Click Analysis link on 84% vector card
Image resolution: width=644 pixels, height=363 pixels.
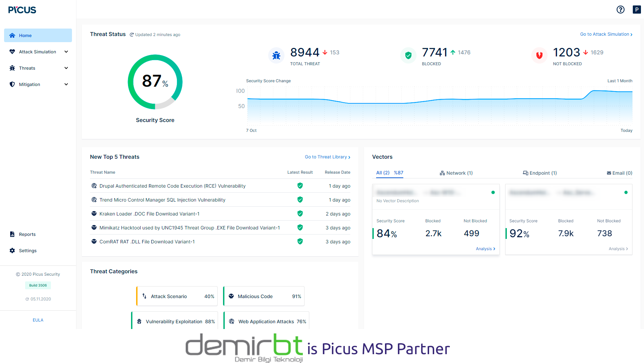(485, 249)
